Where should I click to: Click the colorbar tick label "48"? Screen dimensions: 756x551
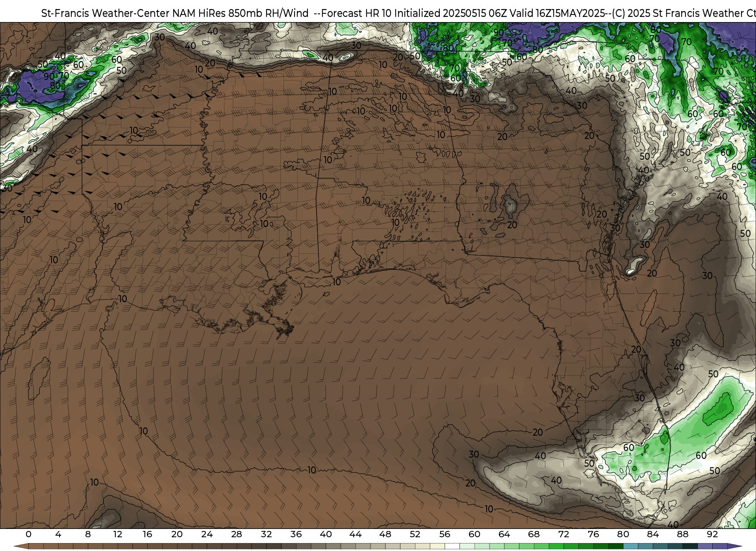pyautogui.click(x=385, y=534)
